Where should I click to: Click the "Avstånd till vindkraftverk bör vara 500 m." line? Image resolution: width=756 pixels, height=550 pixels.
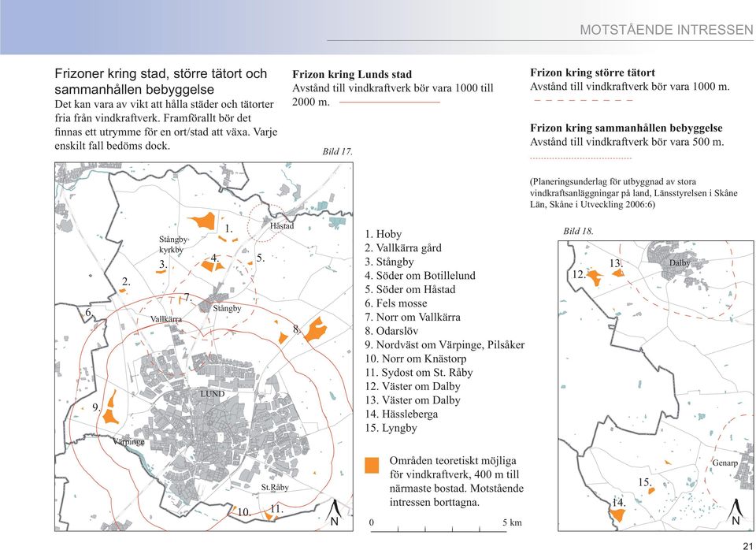click(628, 142)
